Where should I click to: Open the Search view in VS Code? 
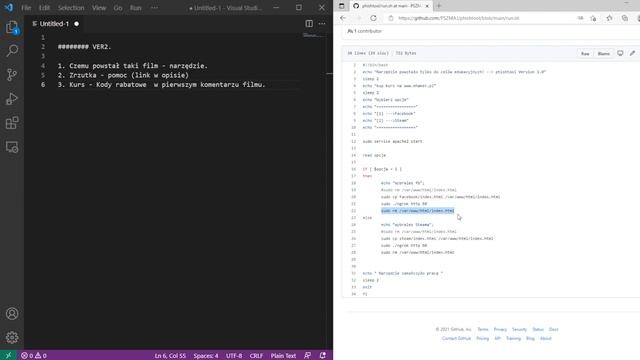click(x=12, y=51)
